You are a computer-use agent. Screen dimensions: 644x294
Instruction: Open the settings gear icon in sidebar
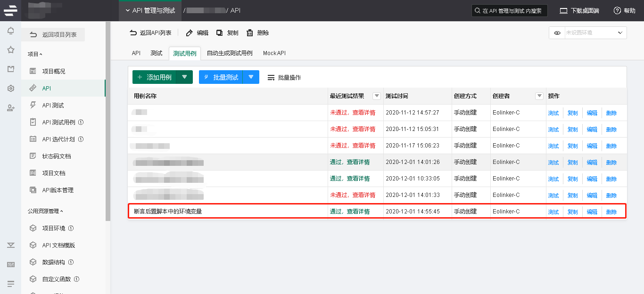click(10, 89)
